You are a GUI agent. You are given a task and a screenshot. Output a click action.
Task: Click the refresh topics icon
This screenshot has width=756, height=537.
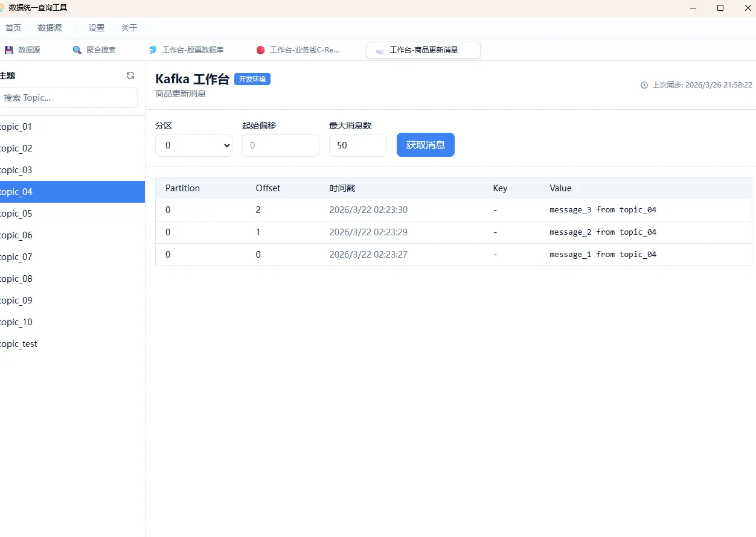130,75
